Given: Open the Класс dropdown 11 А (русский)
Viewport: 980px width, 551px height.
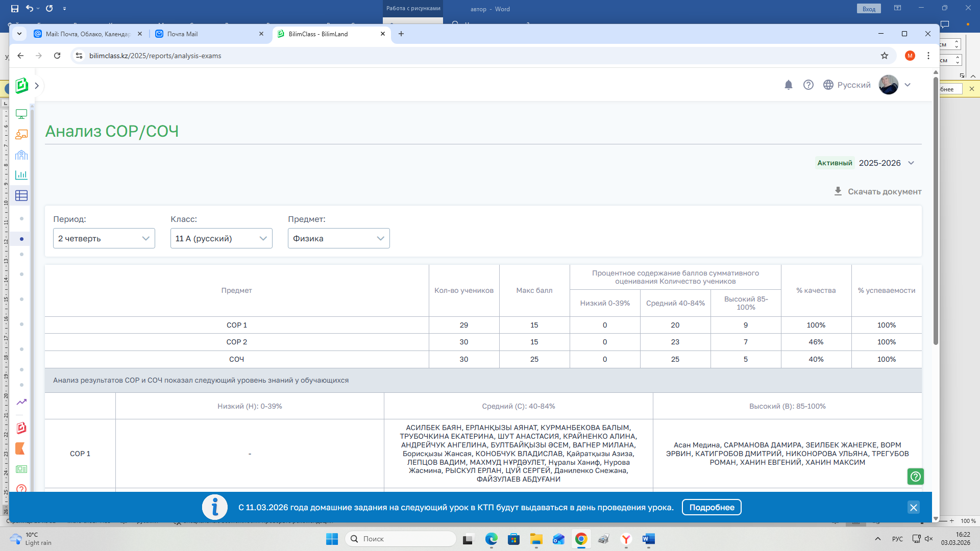Looking at the screenshot, I should click(x=221, y=238).
